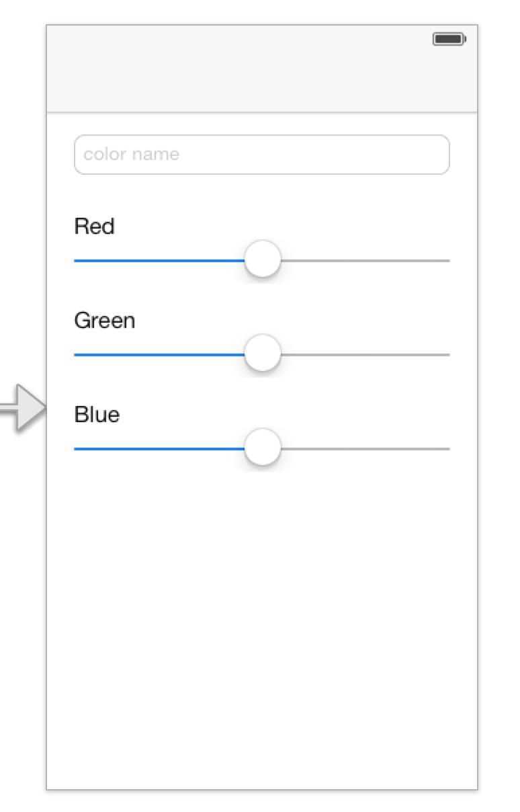Click the far left end of Green slider

[x=77, y=354]
